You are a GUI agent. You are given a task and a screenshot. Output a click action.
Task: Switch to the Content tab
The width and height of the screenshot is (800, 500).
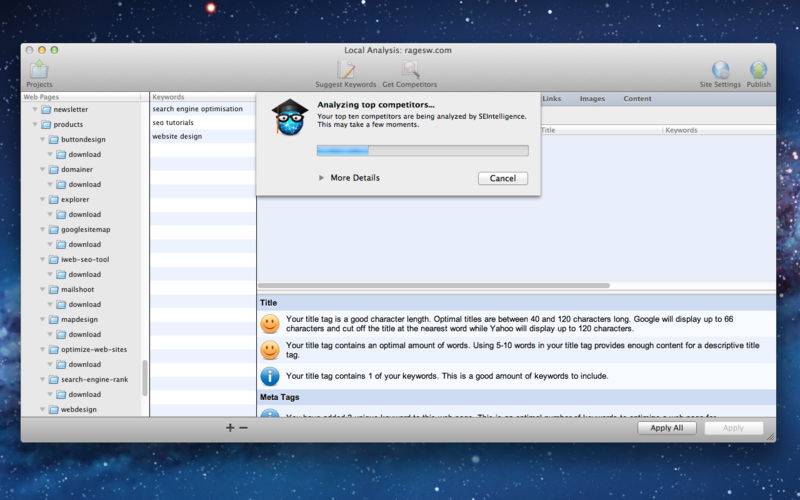pyautogui.click(x=637, y=99)
